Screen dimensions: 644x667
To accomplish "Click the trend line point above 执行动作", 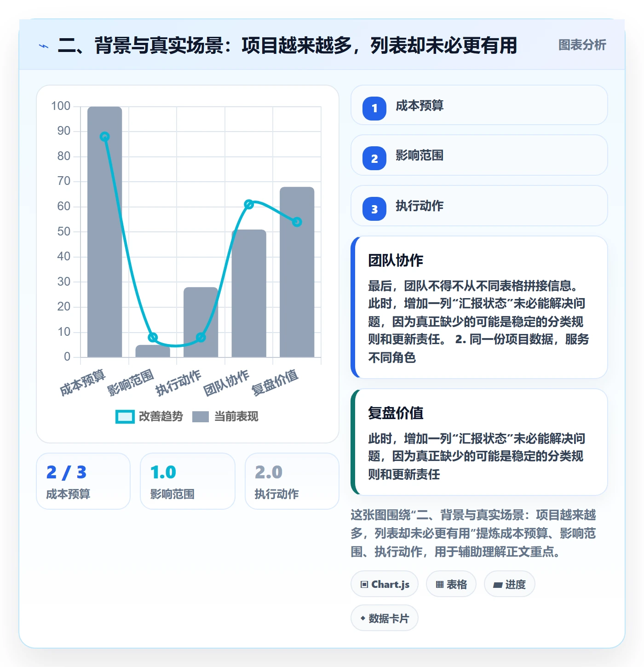I will (x=201, y=337).
